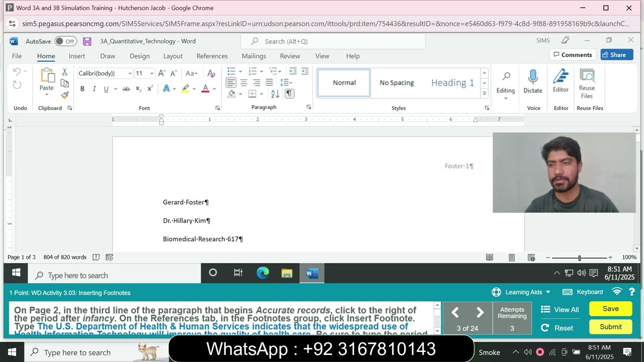
Task: Click the Paste clipboard icon
Action: click(47, 75)
